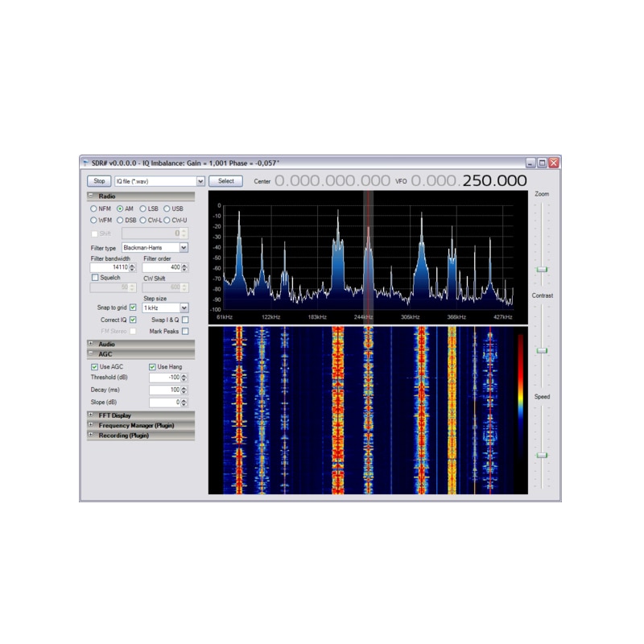Stop the IQ file playback
644x644 pixels.
(100, 180)
